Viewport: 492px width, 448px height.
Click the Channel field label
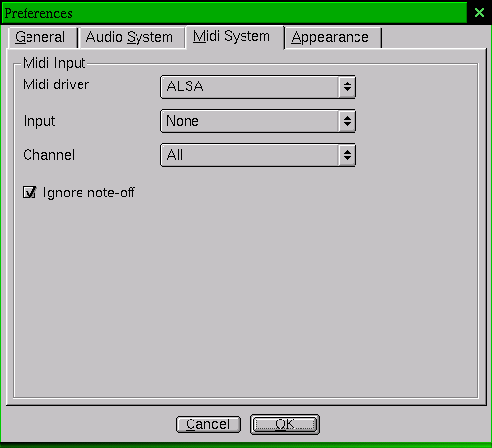48,155
